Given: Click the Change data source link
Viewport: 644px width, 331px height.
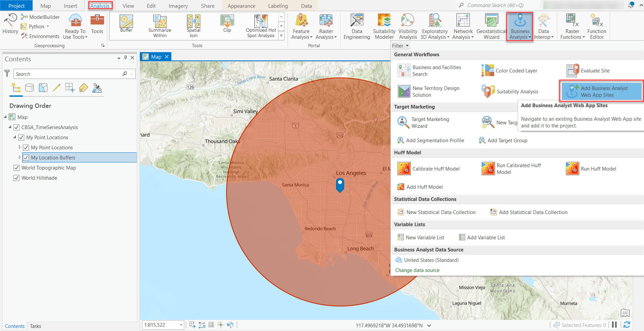Looking at the screenshot, I should tap(417, 270).
